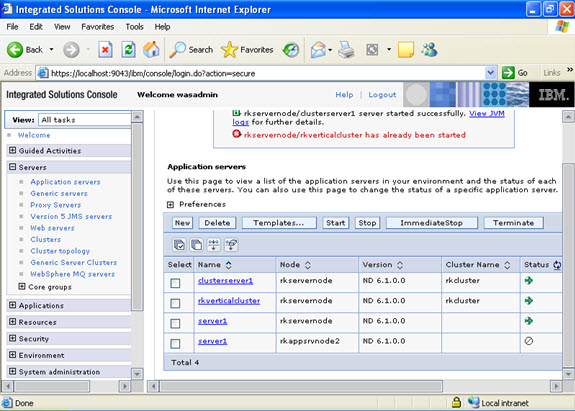Tick the checkbox for rkappsrvnode2 server1
The width and height of the screenshot is (575, 411).
[x=175, y=344]
